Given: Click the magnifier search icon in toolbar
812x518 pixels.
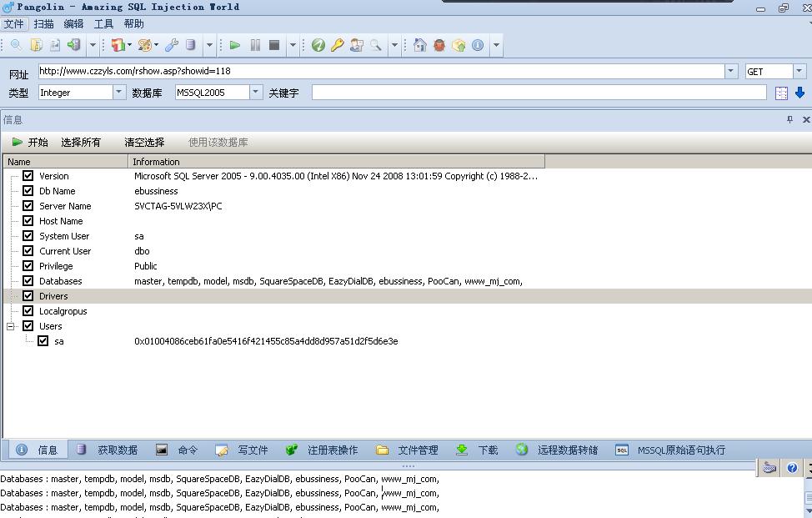Looking at the screenshot, I should point(16,45).
